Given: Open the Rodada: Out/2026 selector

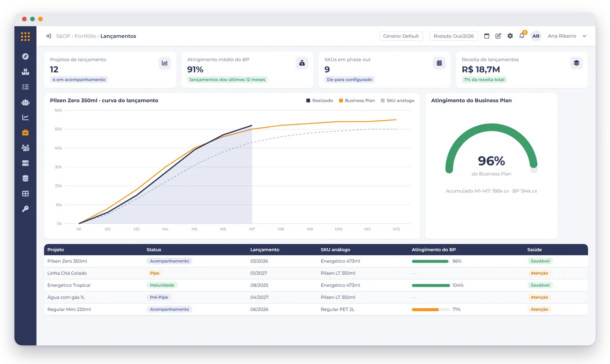Looking at the screenshot, I should 454,36.
